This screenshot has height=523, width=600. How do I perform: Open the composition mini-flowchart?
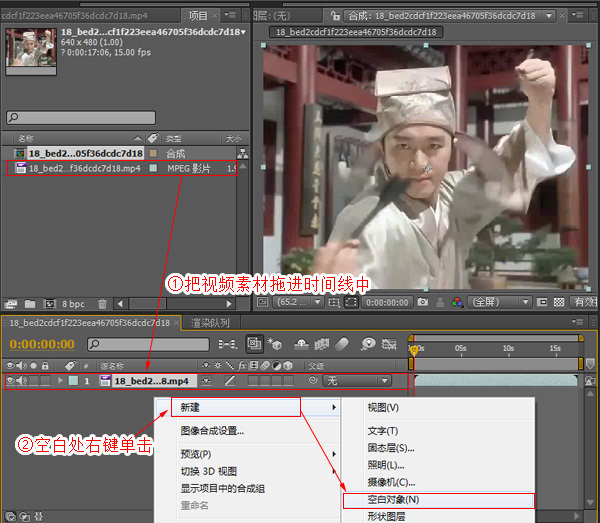(228, 344)
